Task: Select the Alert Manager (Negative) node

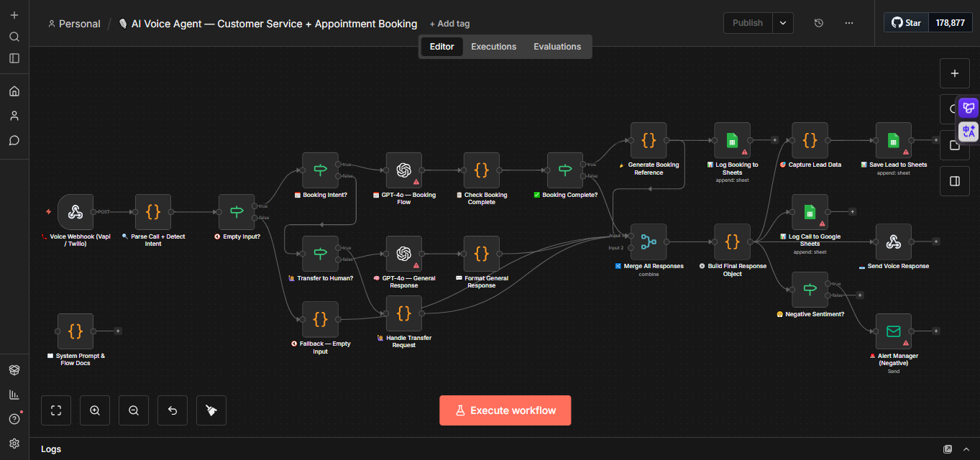Action: pos(893,331)
